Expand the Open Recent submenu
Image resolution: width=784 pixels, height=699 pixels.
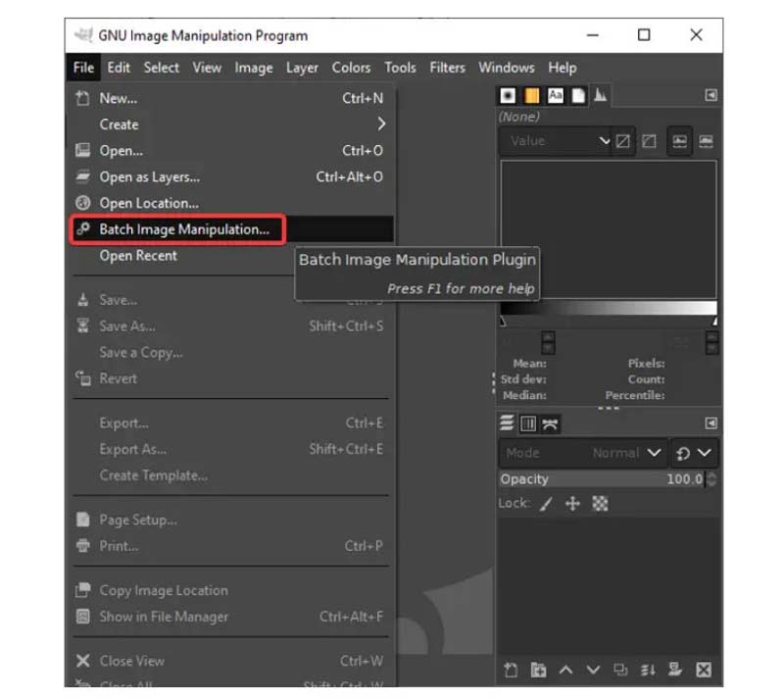tap(182, 256)
